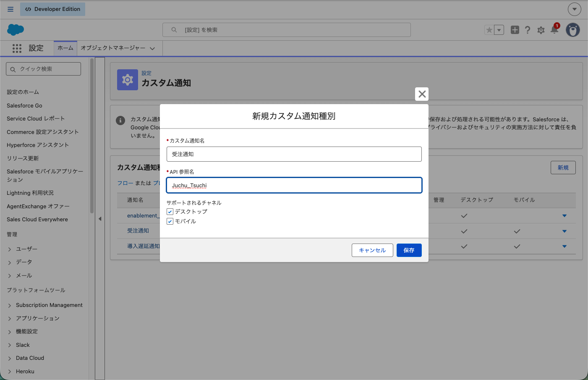
Task: Select the オブジェクトマネージャー tab
Action: tap(113, 48)
